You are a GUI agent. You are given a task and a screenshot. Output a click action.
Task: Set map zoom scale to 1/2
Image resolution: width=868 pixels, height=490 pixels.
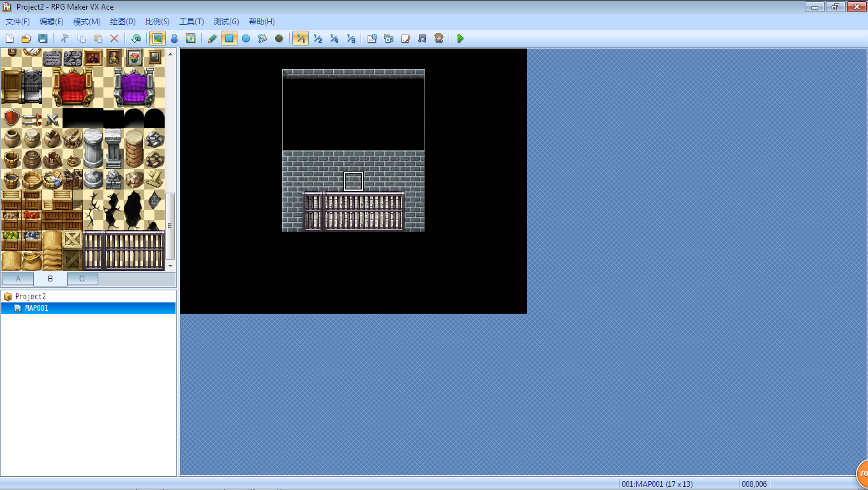[x=317, y=38]
